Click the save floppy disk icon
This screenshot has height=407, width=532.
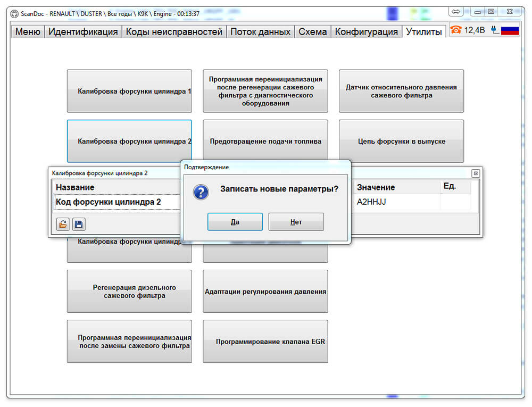click(x=79, y=224)
